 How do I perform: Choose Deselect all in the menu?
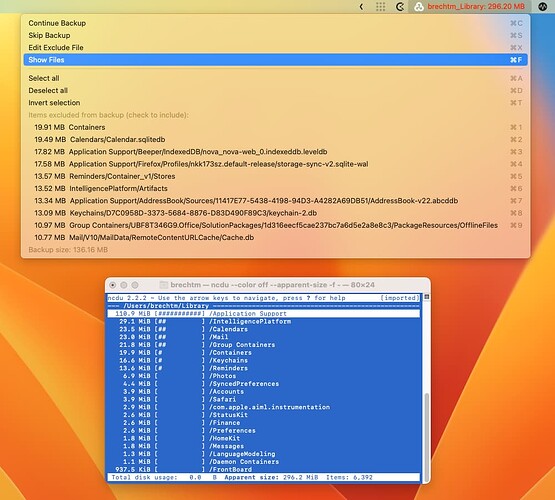pos(275,91)
